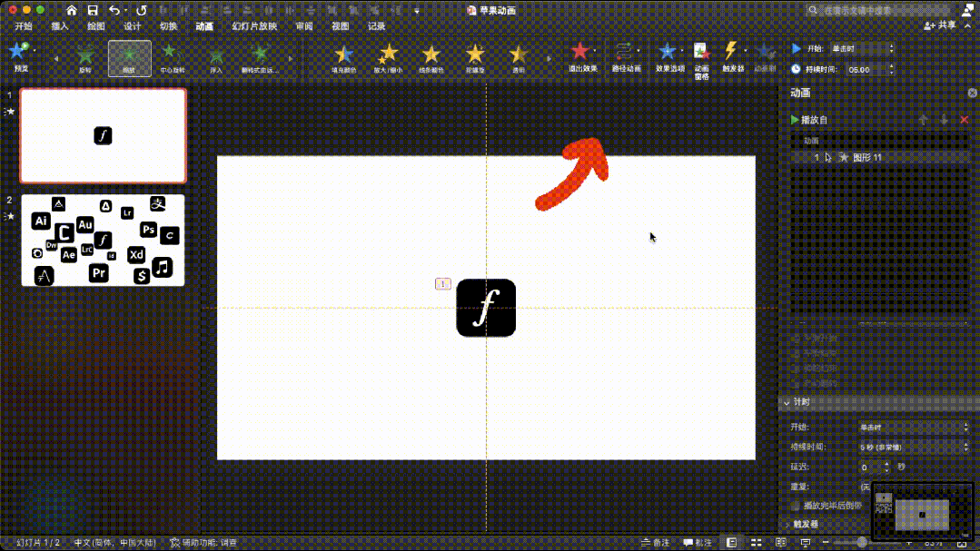980x551 pixels.
Task: Click the Redo circular arrow icon
Action: pyautogui.click(x=142, y=10)
